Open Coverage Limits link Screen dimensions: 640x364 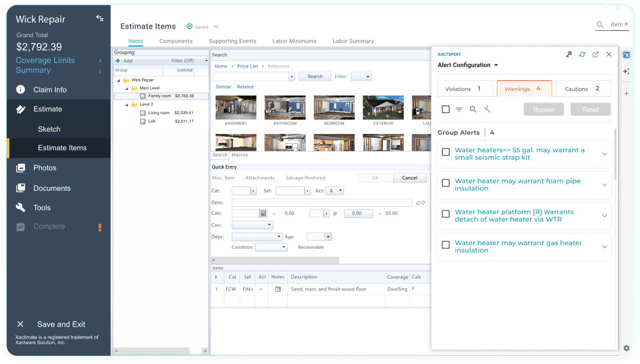45,61
